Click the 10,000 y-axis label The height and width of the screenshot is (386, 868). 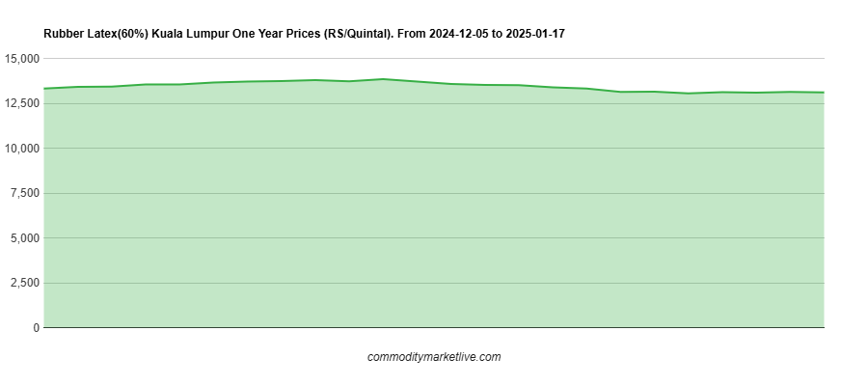22,149
